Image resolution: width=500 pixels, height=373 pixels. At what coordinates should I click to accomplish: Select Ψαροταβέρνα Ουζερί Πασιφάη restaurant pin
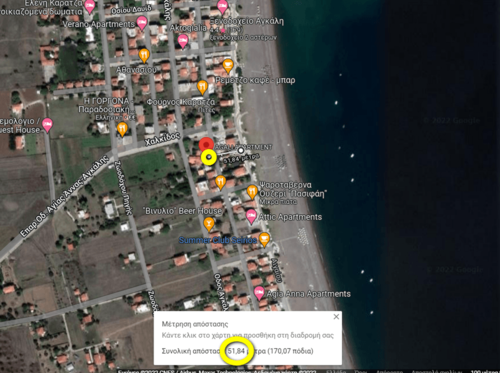point(252,192)
